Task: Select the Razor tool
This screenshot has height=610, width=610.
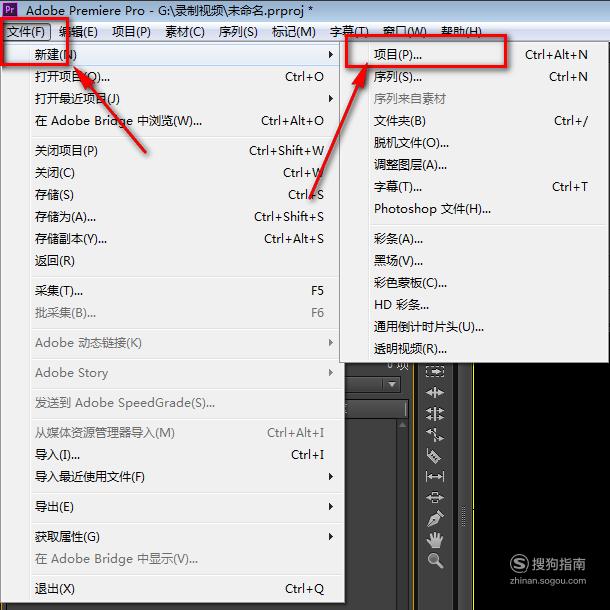Action: (x=435, y=456)
